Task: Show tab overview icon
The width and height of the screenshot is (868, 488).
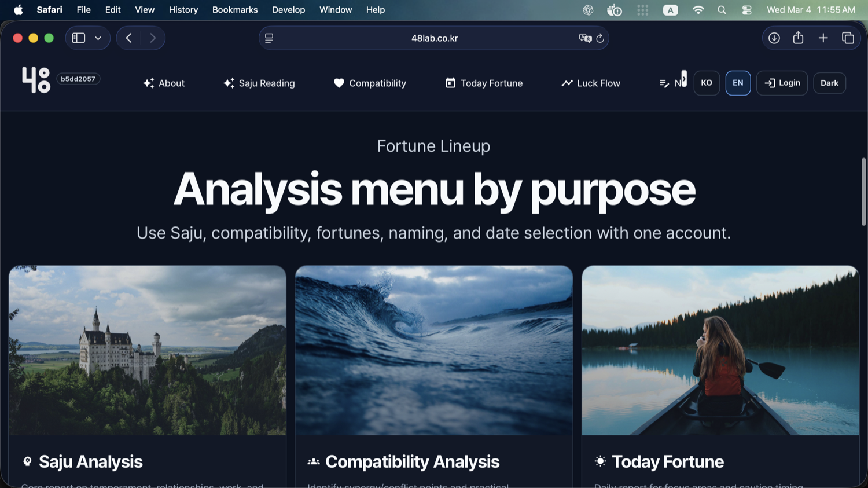Action: click(x=848, y=38)
